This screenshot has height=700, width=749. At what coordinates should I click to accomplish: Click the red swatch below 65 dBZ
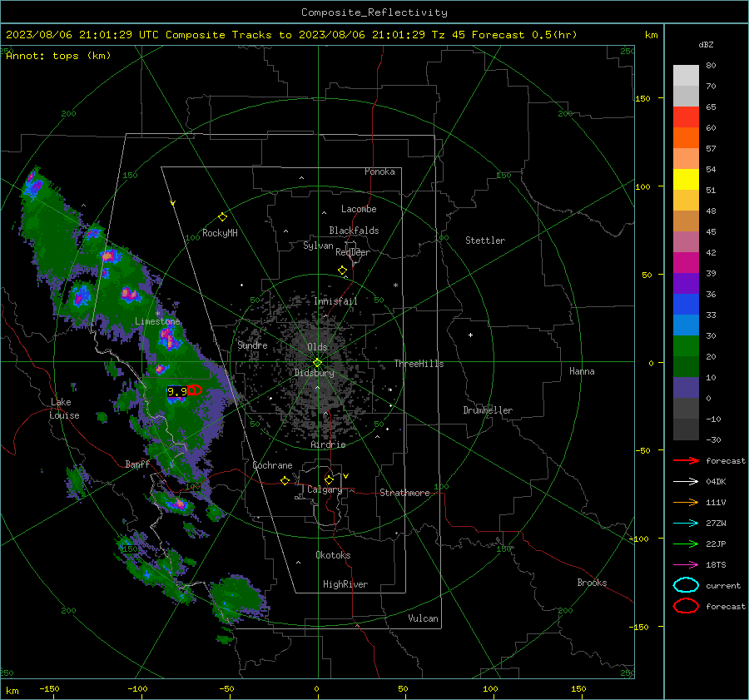coord(686,117)
